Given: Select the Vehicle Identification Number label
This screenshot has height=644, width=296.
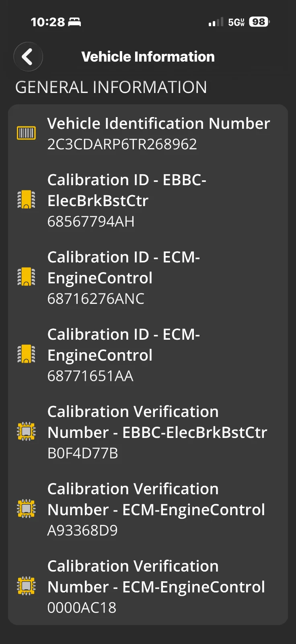Looking at the screenshot, I should [x=158, y=124].
